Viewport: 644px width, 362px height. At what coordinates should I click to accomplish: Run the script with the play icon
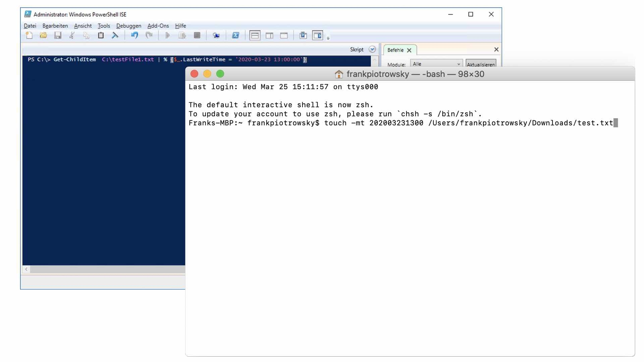click(168, 35)
